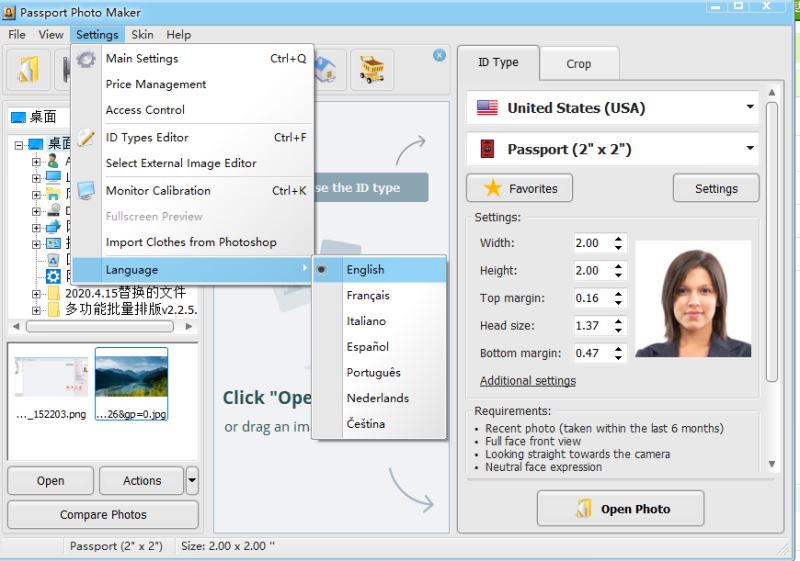Screen dimensions: 800x561
Task: Open the Passport 2x2 ID type dropdown
Action: pyautogui.click(x=613, y=149)
